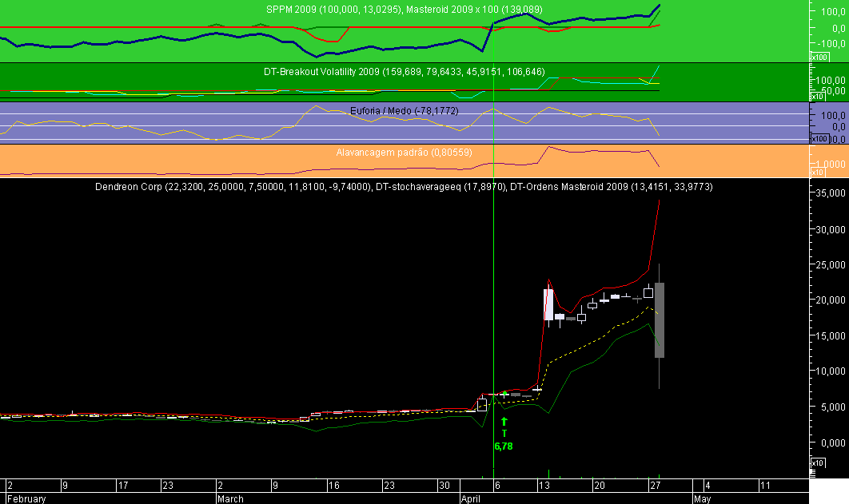Click the x10 scale badge in price pane
This screenshot has width=849, height=504.
[x=817, y=463]
